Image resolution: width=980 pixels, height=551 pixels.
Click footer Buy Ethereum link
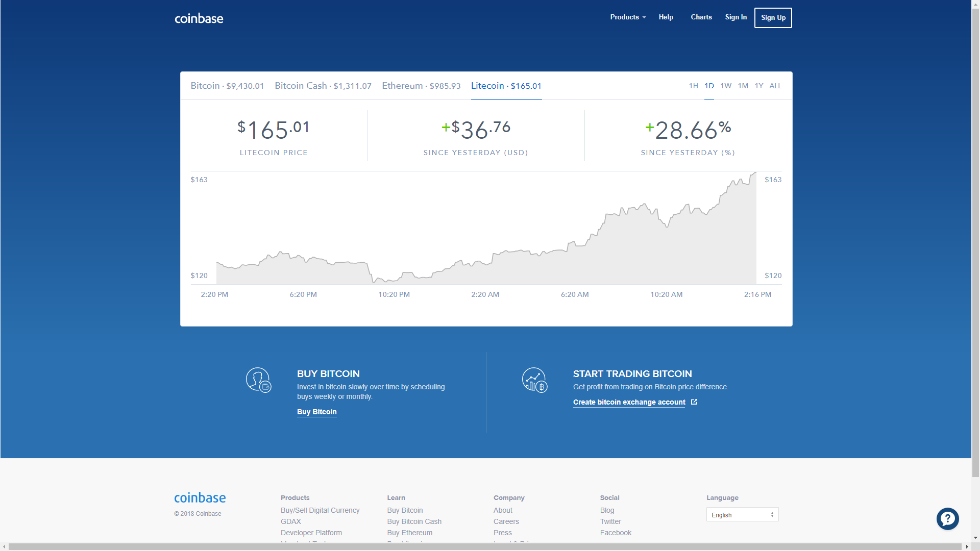pyautogui.click(x=409, y=533)
